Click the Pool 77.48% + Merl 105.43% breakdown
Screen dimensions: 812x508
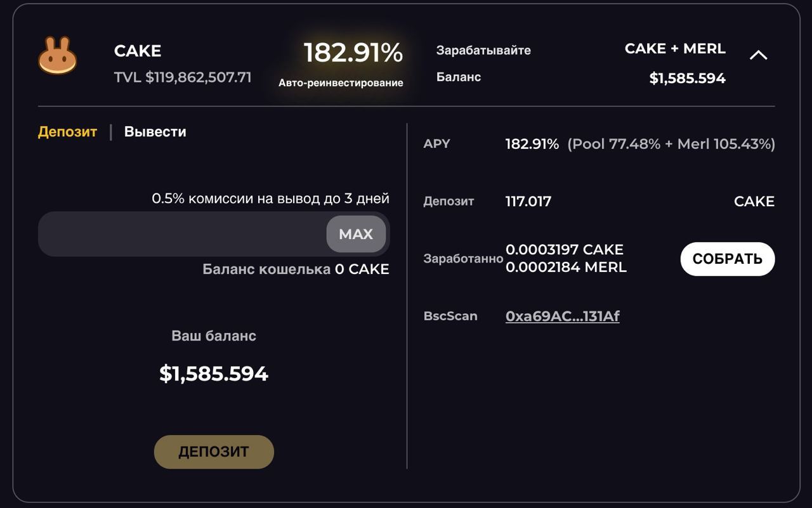[x=671, y=144]
